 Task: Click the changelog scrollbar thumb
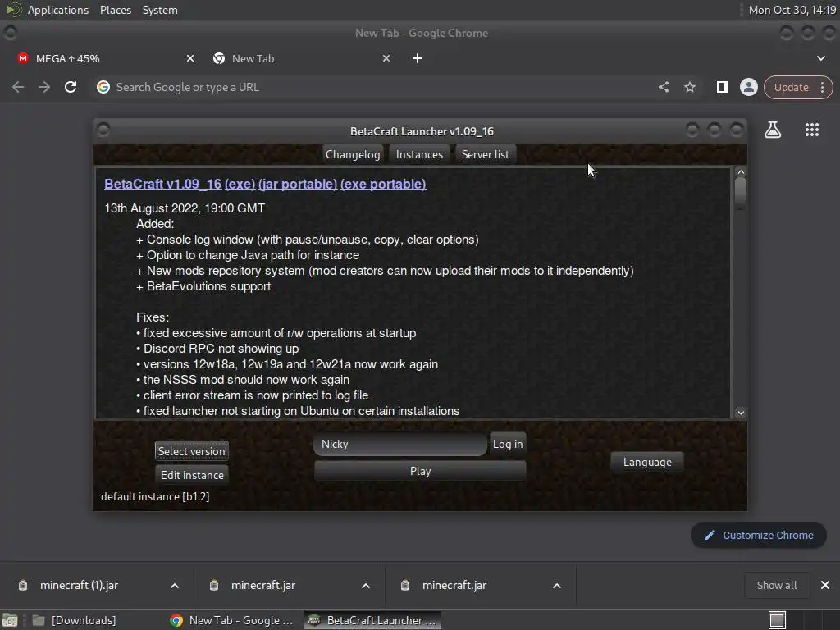coord(741,193)
